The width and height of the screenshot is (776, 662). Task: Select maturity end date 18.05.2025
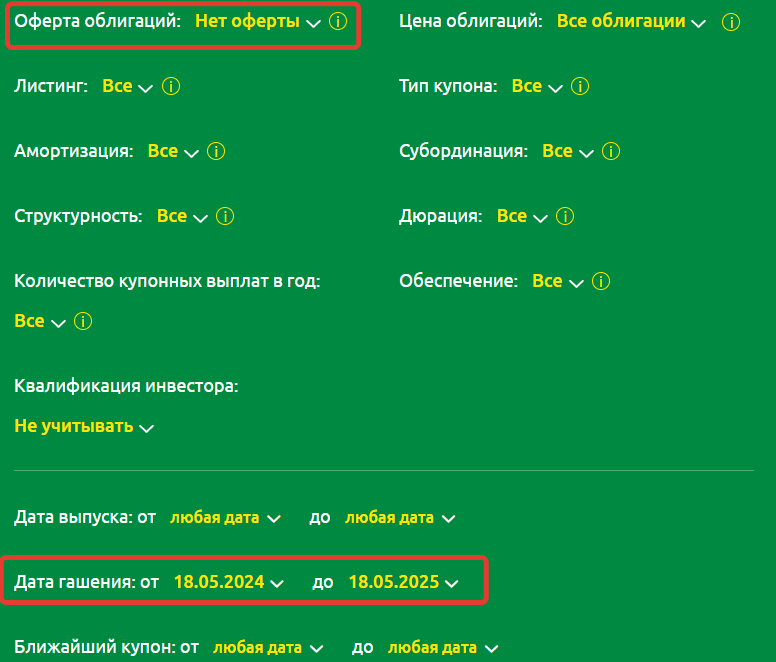(x=403, y=582)
